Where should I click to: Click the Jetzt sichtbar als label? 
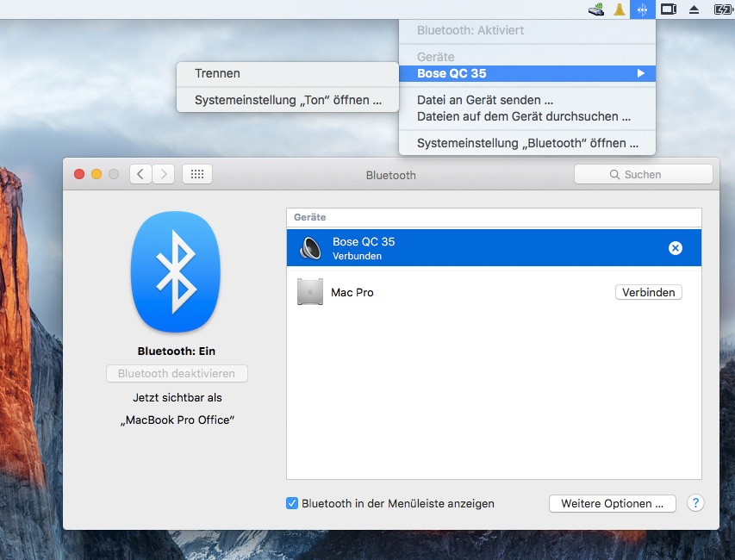pyautogui.click(x=178, y=397)
